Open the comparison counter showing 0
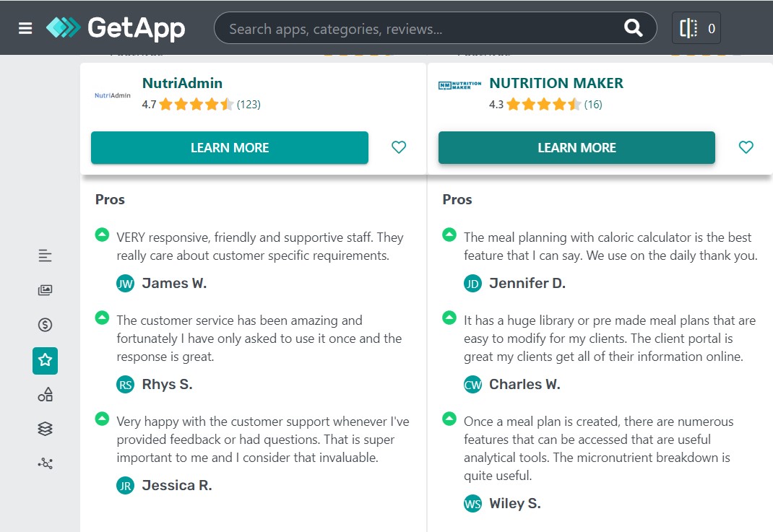The height and width of the screenshot is (532, 773). click(695, 27)
